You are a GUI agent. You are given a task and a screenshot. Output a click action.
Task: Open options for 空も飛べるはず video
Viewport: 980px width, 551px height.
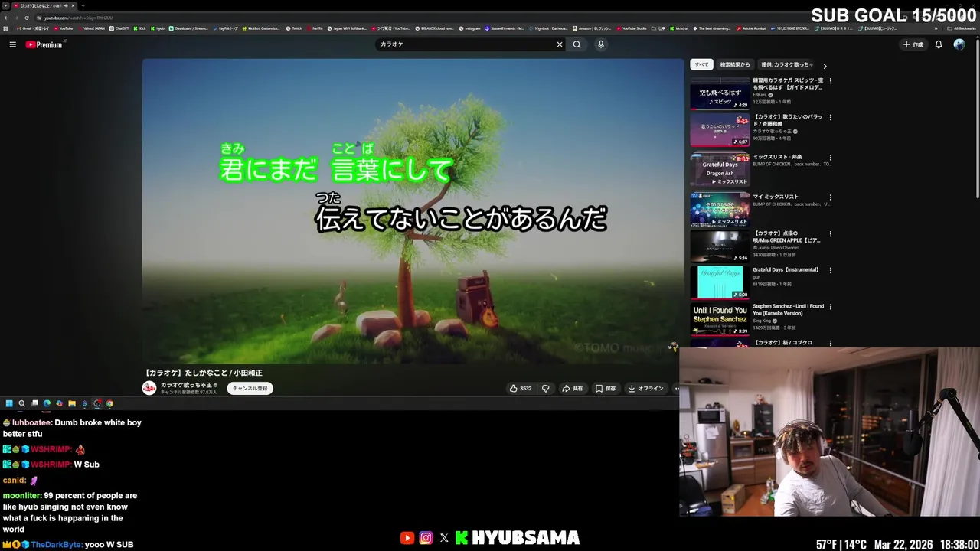pos(831,81)
